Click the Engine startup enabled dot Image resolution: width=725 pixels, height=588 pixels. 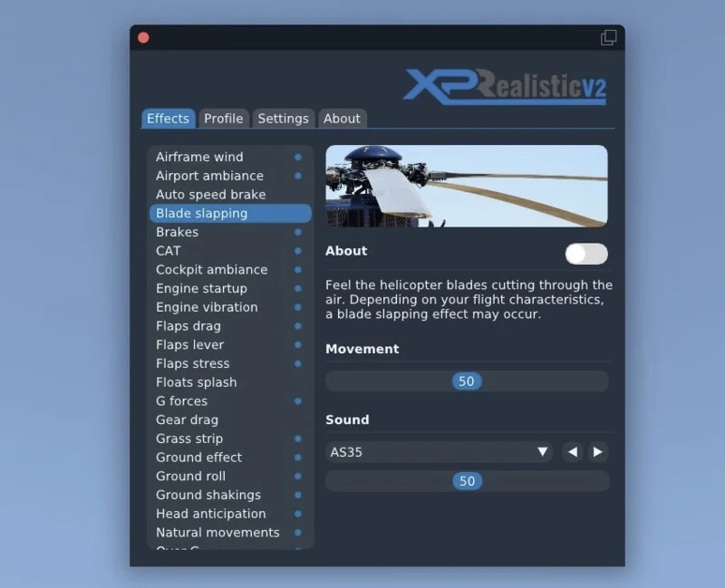click(298, 288)
